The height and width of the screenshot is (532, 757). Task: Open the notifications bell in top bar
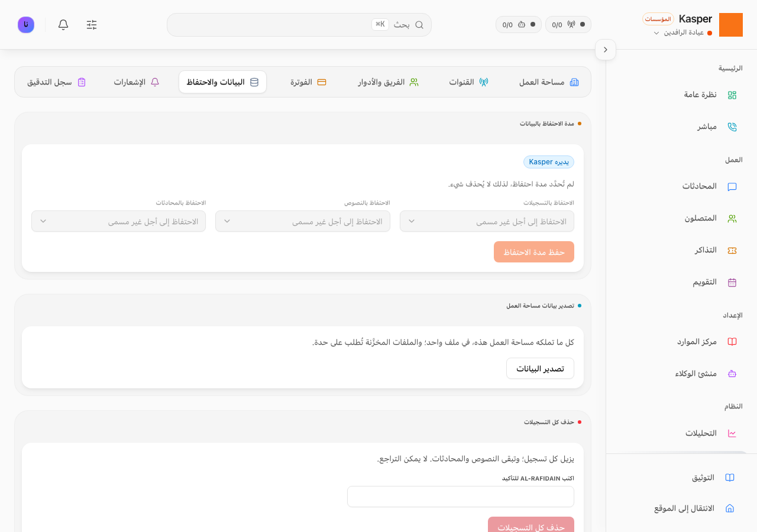[63, 25]
